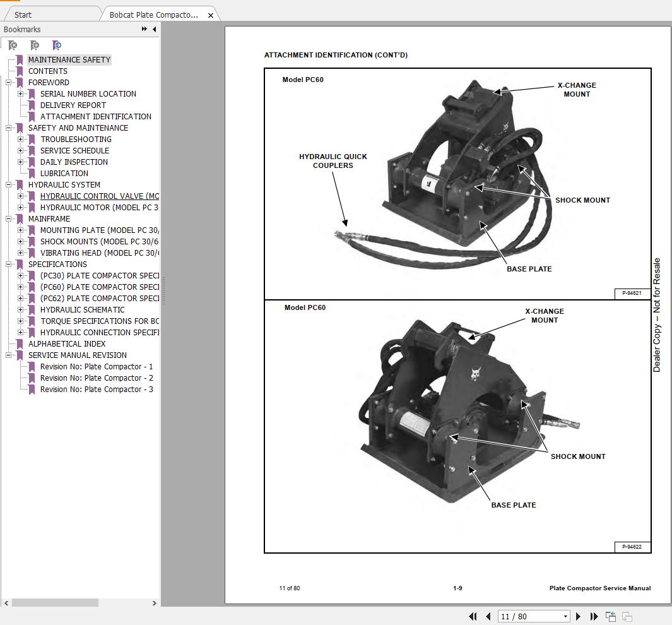Open the Bookmarks panel options chevron
The image size is (672, 625).
tap(144, 29)
